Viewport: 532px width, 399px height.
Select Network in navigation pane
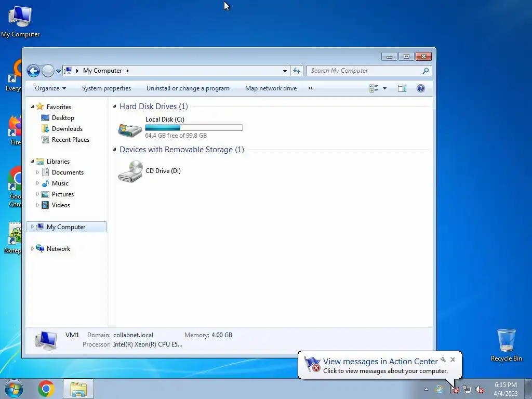(x=58, y=249)
